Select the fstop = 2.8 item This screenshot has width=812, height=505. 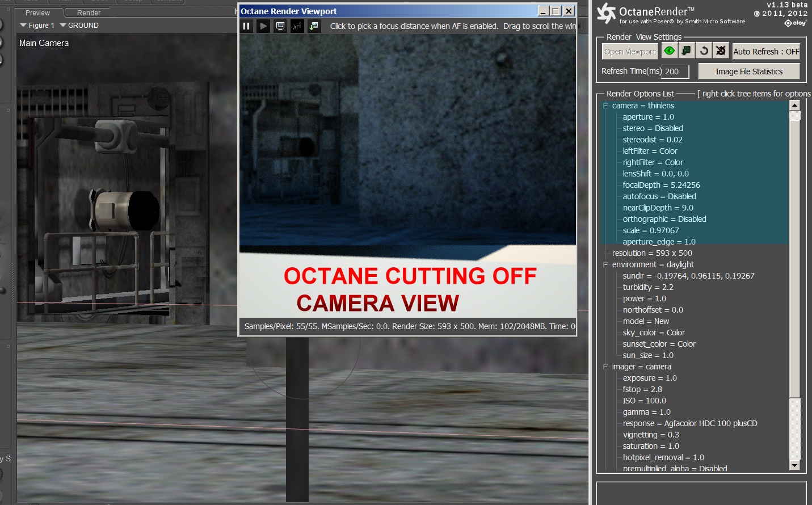[x=642, y=389]
